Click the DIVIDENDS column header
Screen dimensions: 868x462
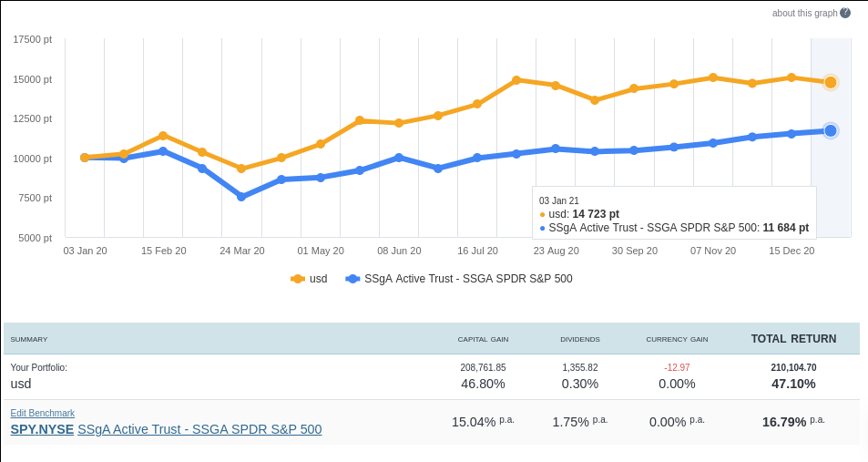(x=580, y=340)
